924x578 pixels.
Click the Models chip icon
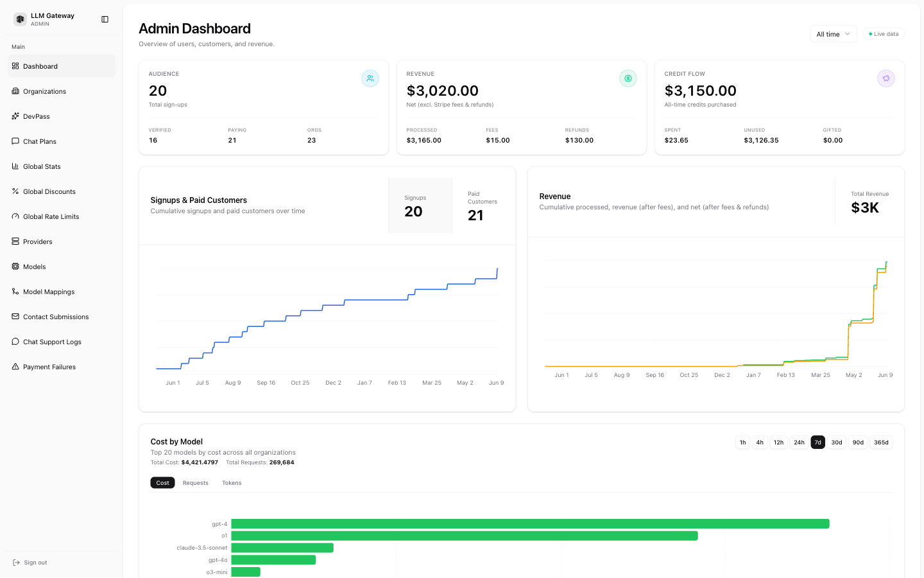15,267
